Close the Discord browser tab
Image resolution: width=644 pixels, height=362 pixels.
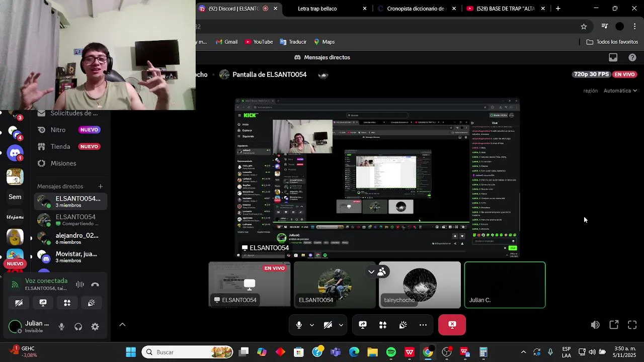pyautogui.click(x=275, y=9)
